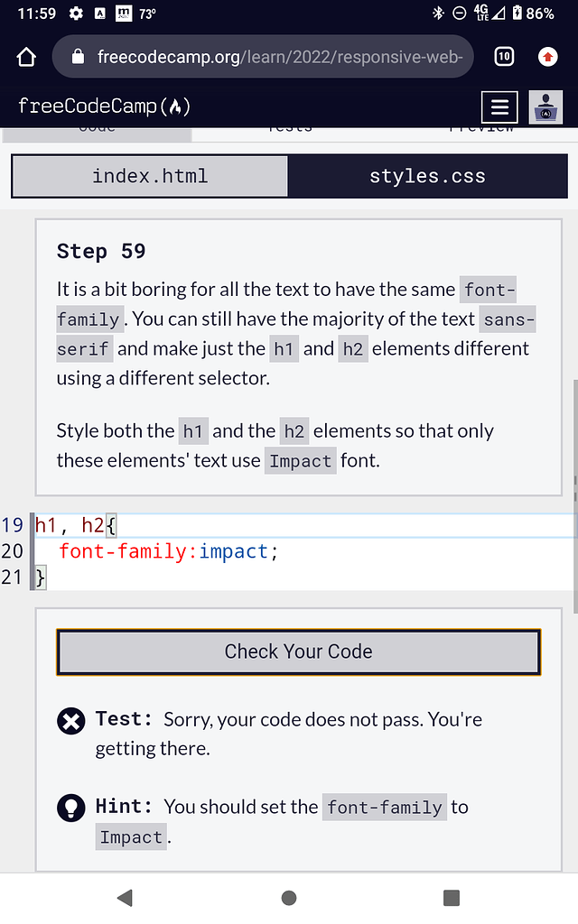Click the freeCodeCamp logo link

coord(104,106)
